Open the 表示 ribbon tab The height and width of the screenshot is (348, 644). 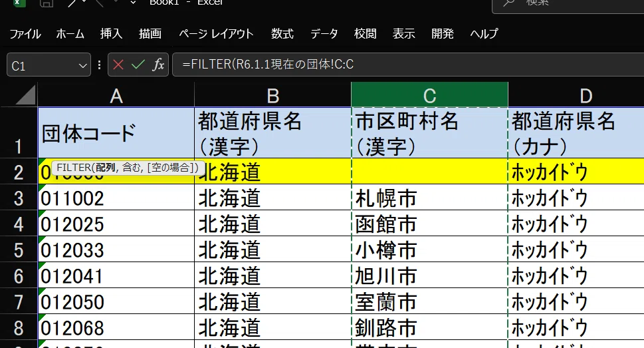(x=403, y=34)
